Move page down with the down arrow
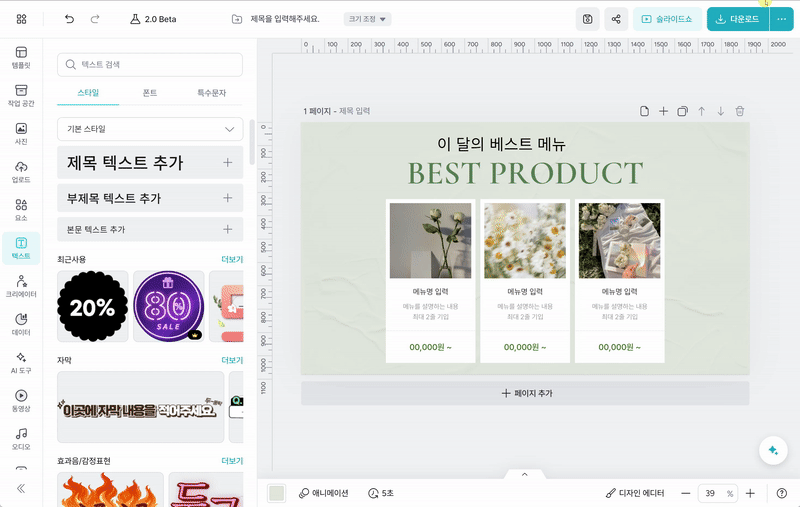Viewport: 800px width, 507px height. click(x=720, y=111)
